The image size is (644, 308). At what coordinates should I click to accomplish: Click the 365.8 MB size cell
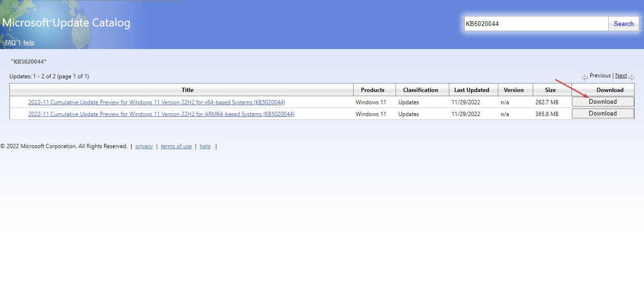point(547,114)
